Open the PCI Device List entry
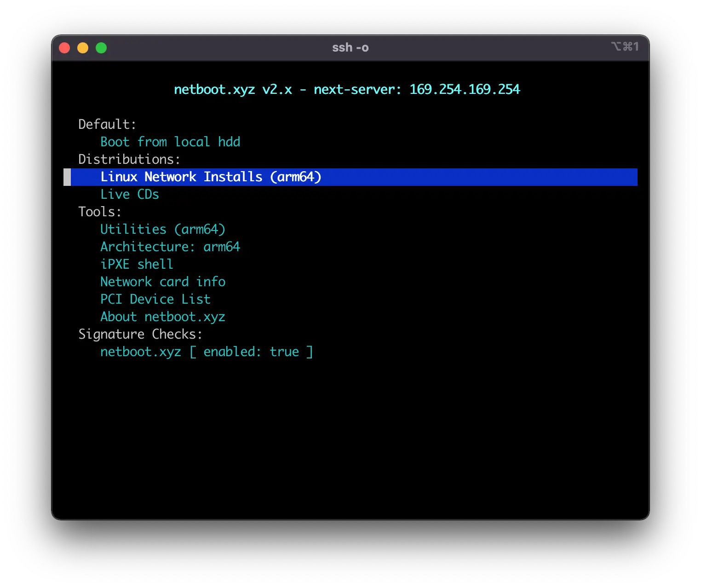 (155, 300)
